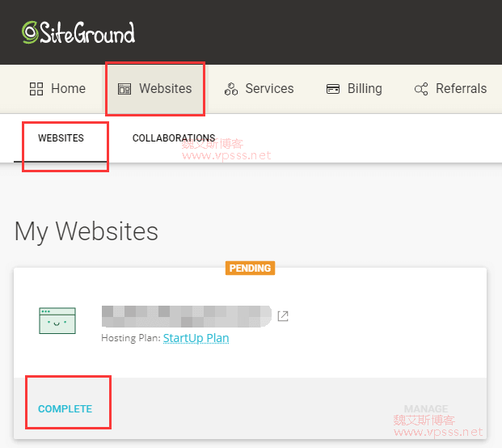
Task: Click the Billing credit card icon
Action: tap(333, 89)
